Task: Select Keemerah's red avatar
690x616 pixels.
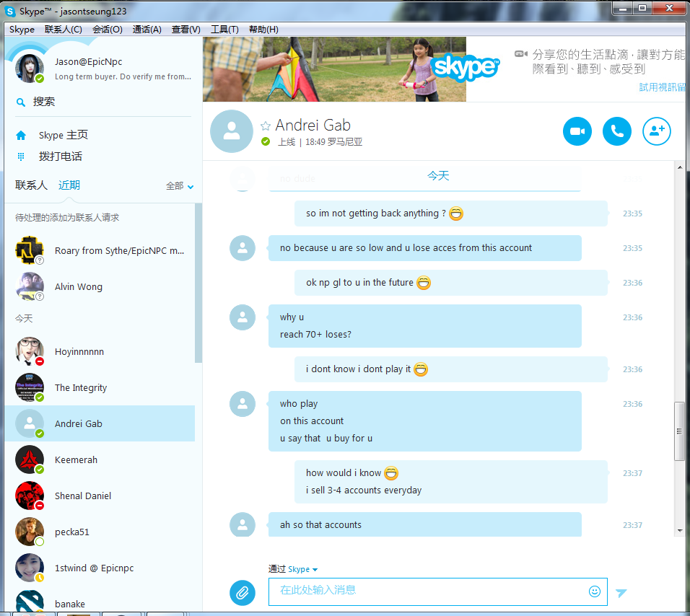Action: point(30,459)
